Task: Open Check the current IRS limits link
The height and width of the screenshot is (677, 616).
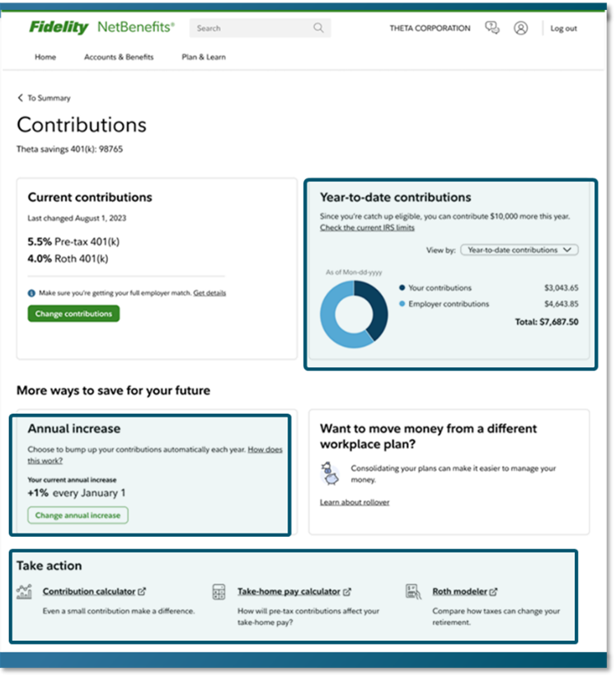Action: [x=367, y=227]
